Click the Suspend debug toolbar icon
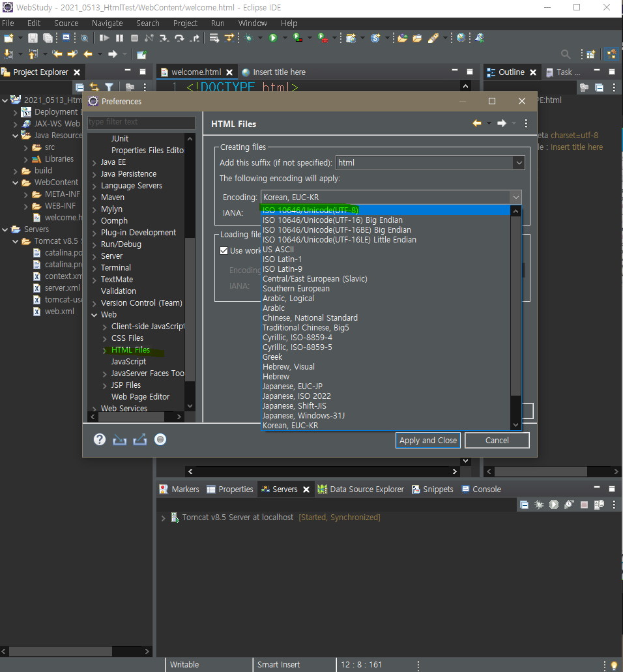Image resolution: width=623 pixels, height=672 pixels. tap(119, 38)
